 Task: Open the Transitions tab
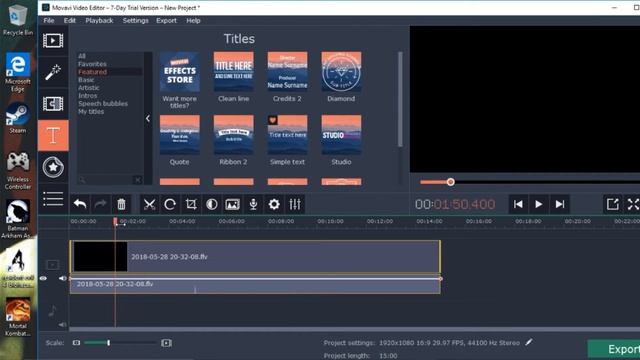(53, 104)
